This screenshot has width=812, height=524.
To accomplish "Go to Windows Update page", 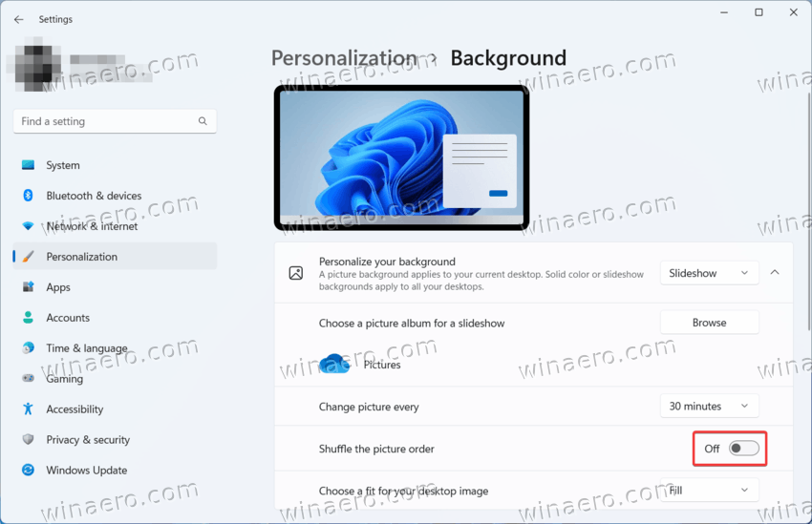I will tap(115, 471).
